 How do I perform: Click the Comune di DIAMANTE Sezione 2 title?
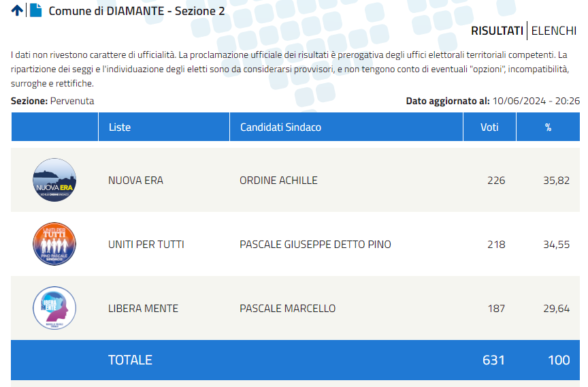137,11
